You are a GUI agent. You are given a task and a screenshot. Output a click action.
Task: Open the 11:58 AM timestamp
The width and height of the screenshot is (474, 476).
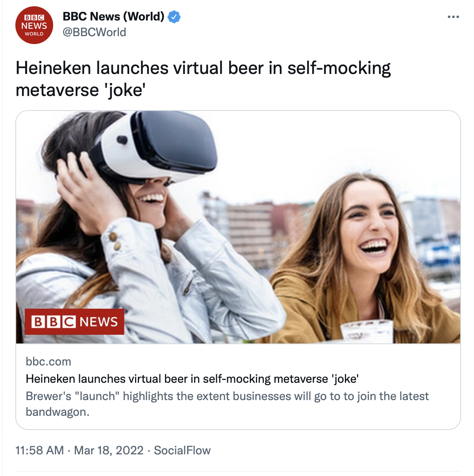[x=39, y=450]
